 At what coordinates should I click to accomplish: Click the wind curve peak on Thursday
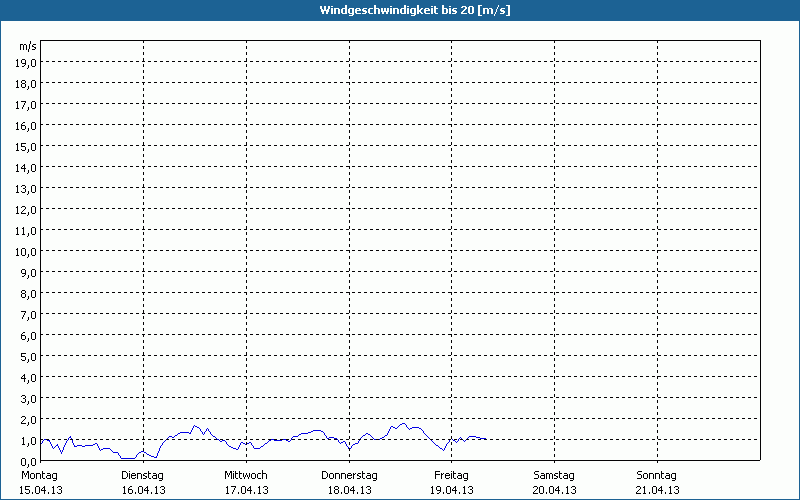click(404, 423)
